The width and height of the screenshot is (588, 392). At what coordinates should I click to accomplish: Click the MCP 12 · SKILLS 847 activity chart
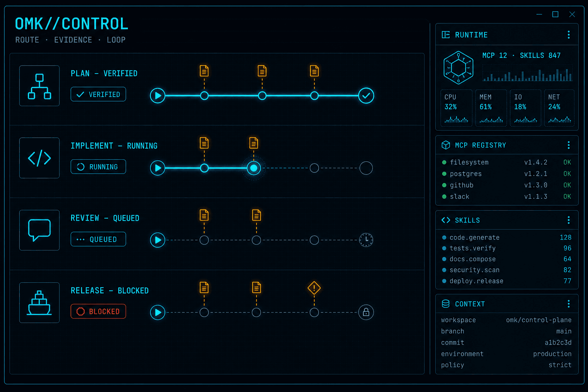click(x=528, y=73)
